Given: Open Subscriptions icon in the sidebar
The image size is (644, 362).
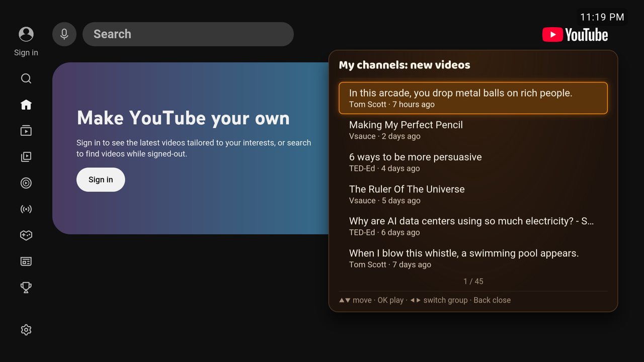Looking at the screenshot, I should tap(26, 131).
